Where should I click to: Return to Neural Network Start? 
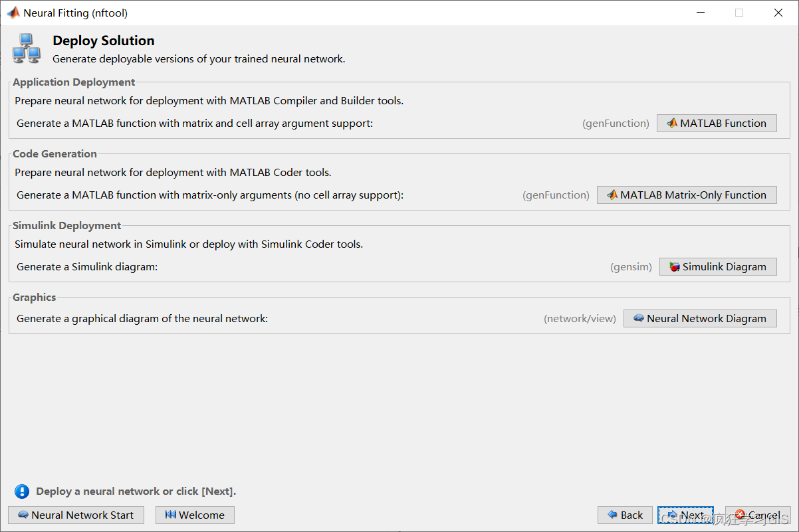click(x=76, y=515)
